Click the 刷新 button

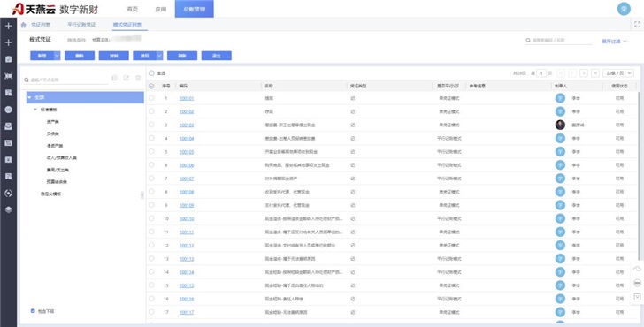click(182, 56)
